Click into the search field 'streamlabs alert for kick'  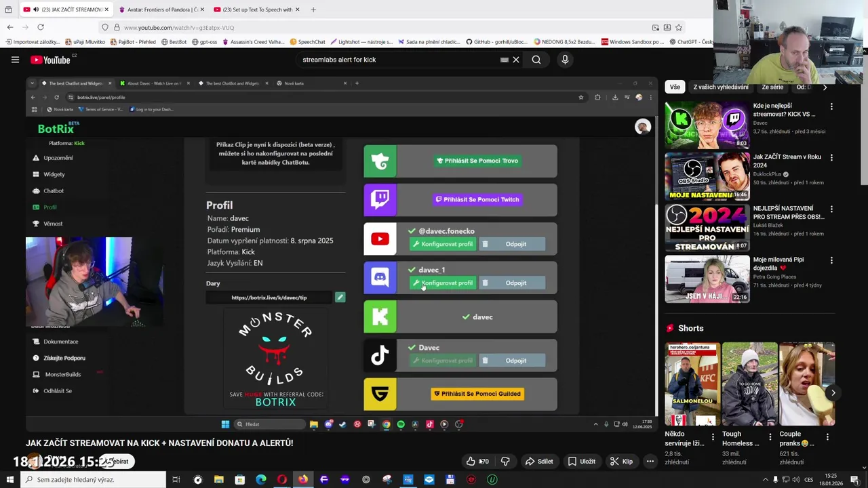click(400, 60)
